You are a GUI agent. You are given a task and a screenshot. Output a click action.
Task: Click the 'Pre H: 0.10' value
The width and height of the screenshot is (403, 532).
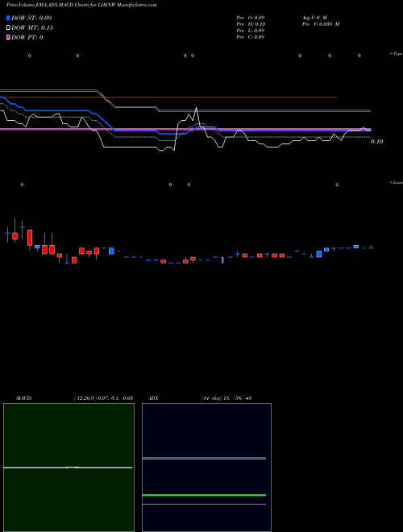pos(251,24)
